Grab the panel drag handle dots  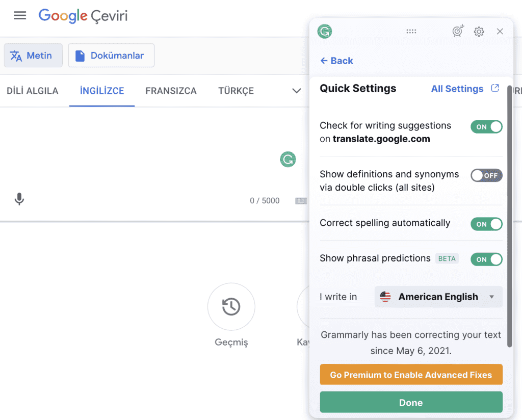click(411, 32)
